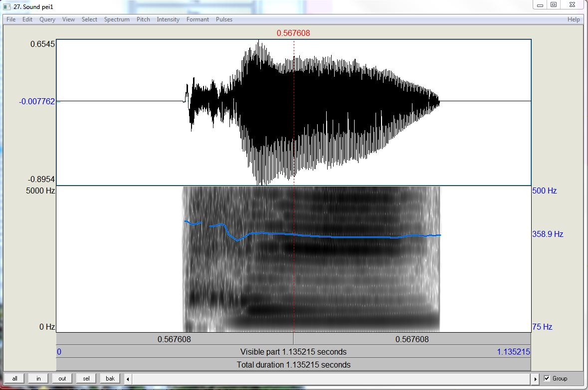
Task: Click the scrollbar left arrow
Action: click(128, 379)
